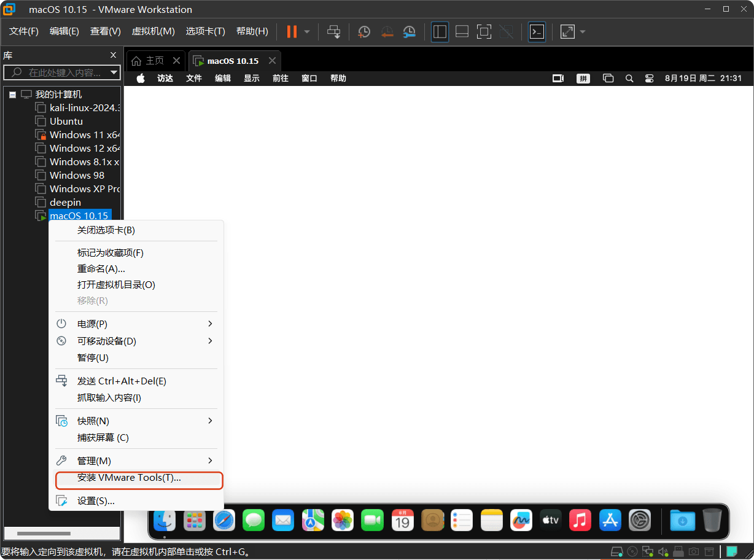Screen dimensions: 754x560
Task: Toggle the thumbnail bar view button
Action: click(x=462, y=31)
